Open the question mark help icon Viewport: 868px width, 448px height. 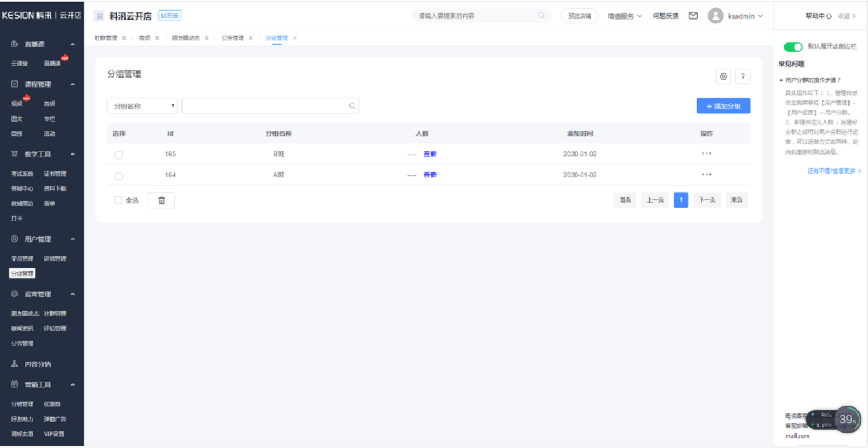[742, 76]
